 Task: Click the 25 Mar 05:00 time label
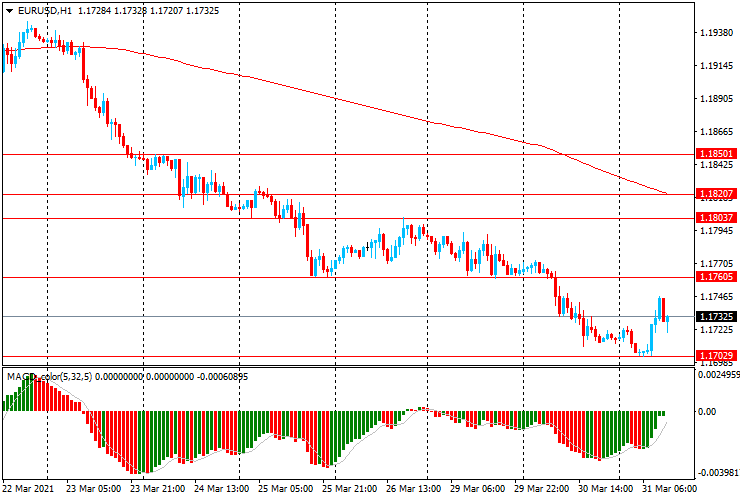click(286, 488)
